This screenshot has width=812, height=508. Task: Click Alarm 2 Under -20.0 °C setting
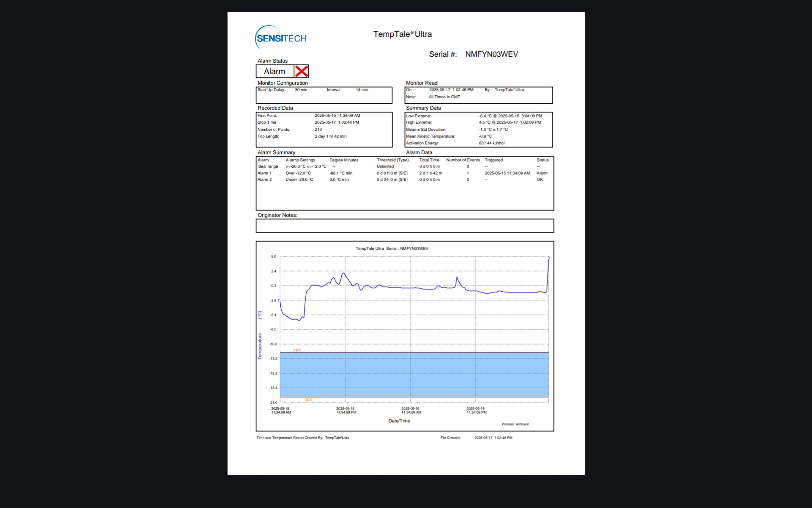pos(299,179)
